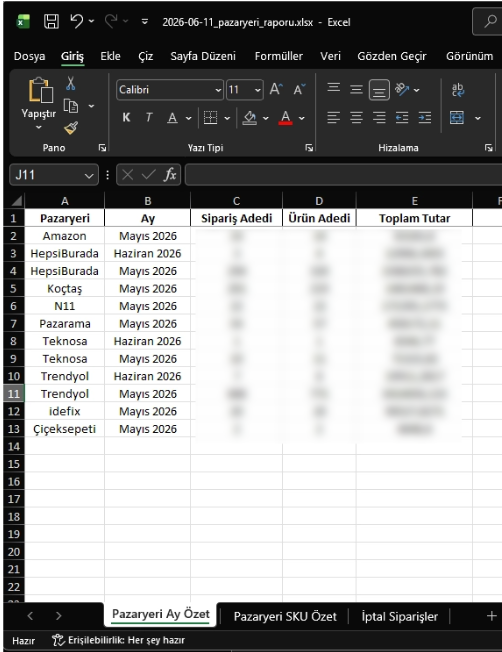This screenshot has width=502, height=652.
Task: Click the search magnifier box
Action: point(489,22)
